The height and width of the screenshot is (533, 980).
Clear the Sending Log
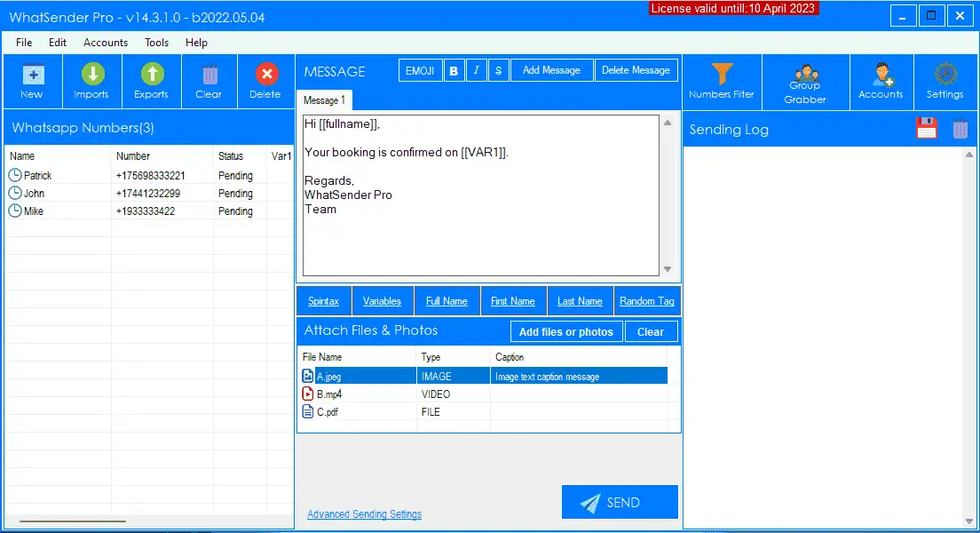(x=960, y=128)
